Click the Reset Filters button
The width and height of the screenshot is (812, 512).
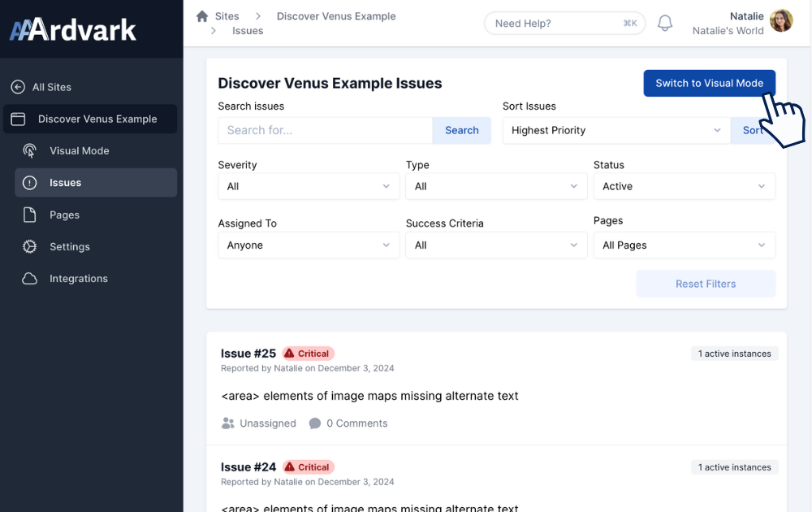(x=706, y=284)
